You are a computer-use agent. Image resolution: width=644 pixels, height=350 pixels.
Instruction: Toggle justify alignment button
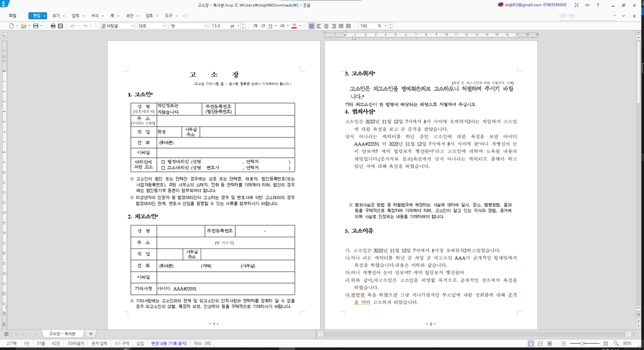[x=311, y=26]
